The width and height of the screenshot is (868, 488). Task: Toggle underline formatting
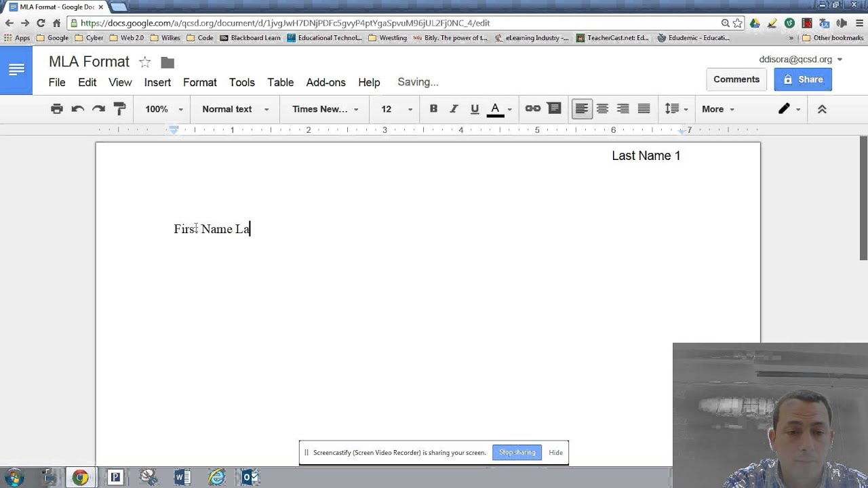pos(475,109)
